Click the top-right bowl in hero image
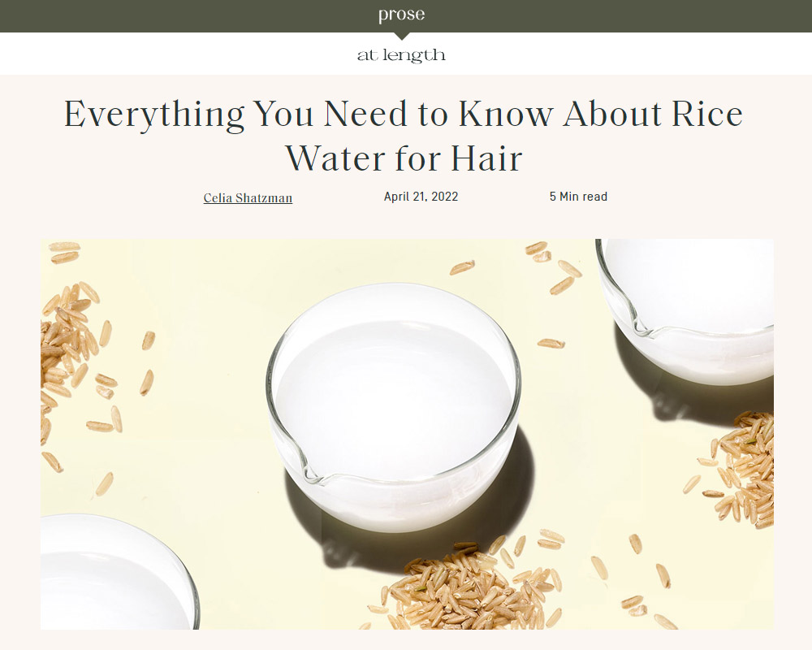This screenshot has height=650, width=812. click(x=685, y=311)
